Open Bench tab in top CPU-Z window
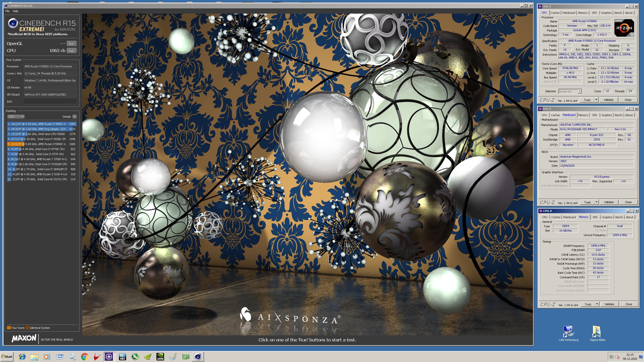 [618, 13]
